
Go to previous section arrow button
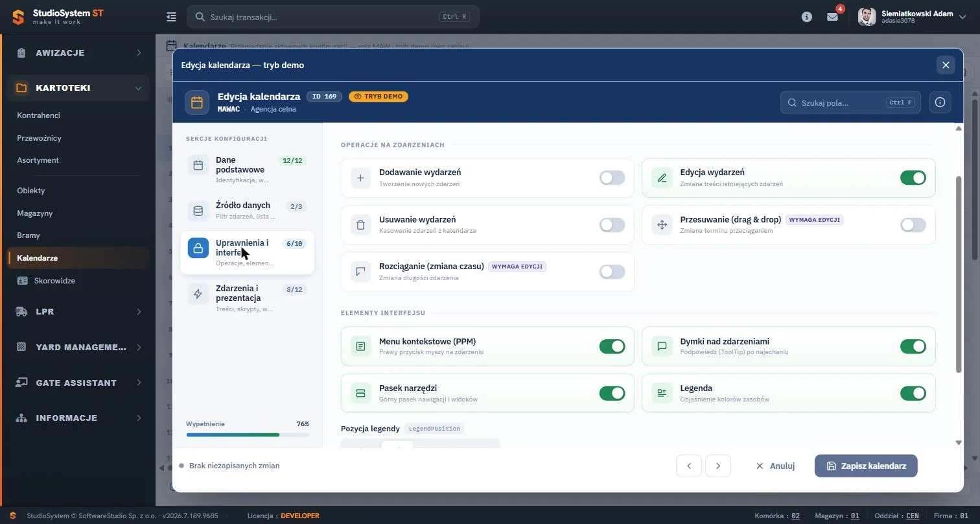689,466
